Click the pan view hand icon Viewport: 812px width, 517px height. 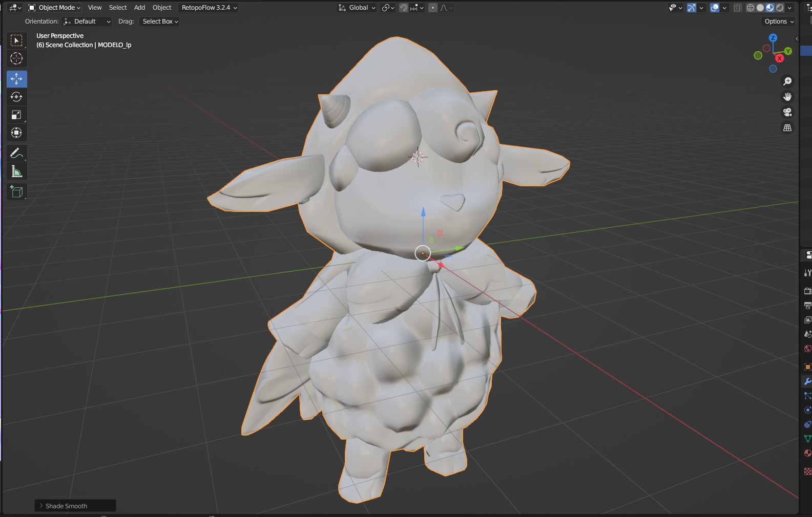[x=787, y=97]
